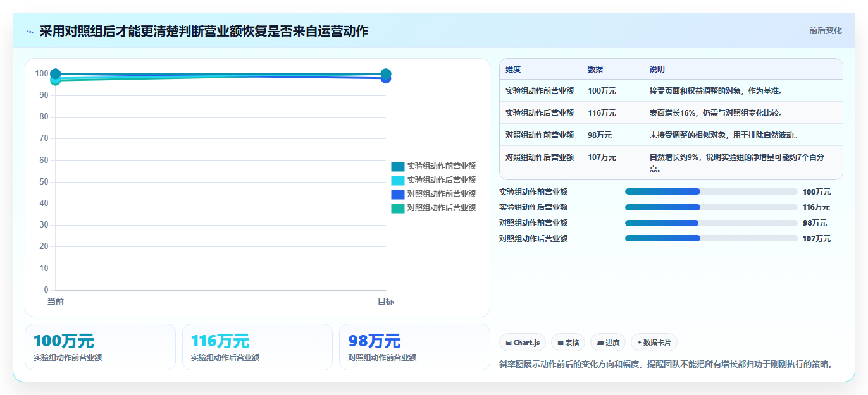Click the legend text 实验组动作前营业额
This screenshot has width=868, height=395.
click(442, 166)
